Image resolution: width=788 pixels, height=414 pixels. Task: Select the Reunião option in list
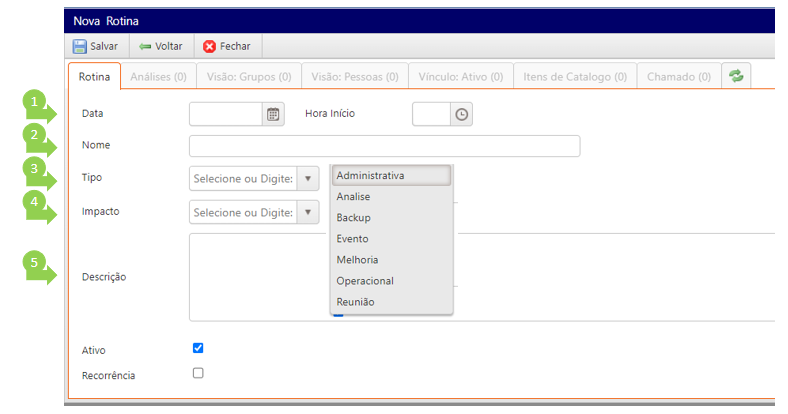pos(356,302)
